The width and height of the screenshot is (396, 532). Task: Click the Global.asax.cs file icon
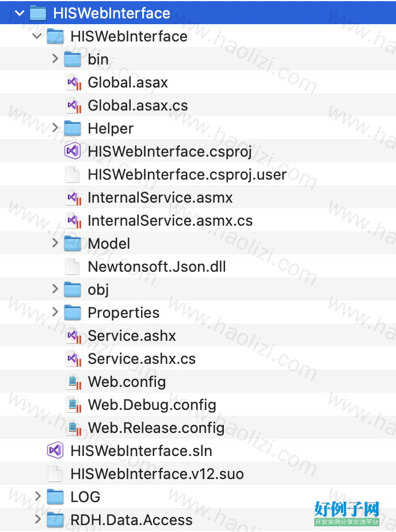pos(73,105)
